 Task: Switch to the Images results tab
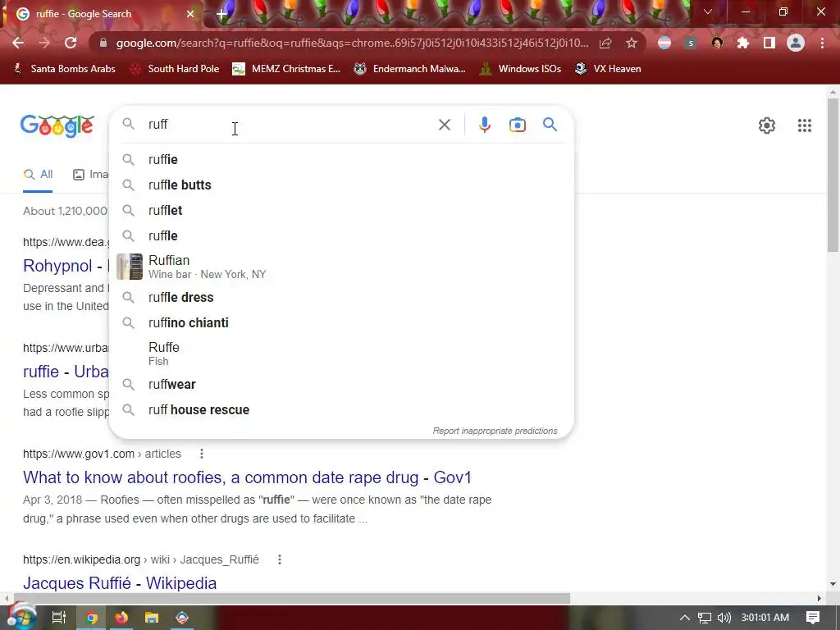pos(90,174)
